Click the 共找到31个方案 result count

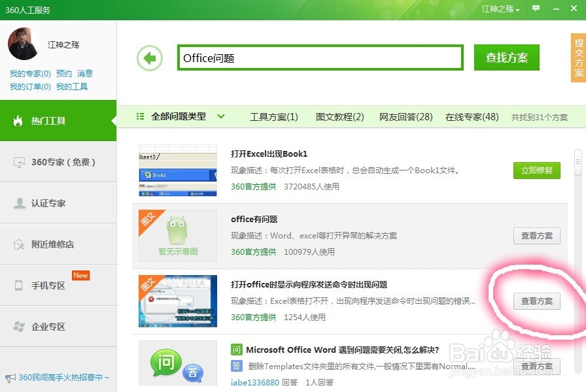pyautogui.click(x=540, y=117)
